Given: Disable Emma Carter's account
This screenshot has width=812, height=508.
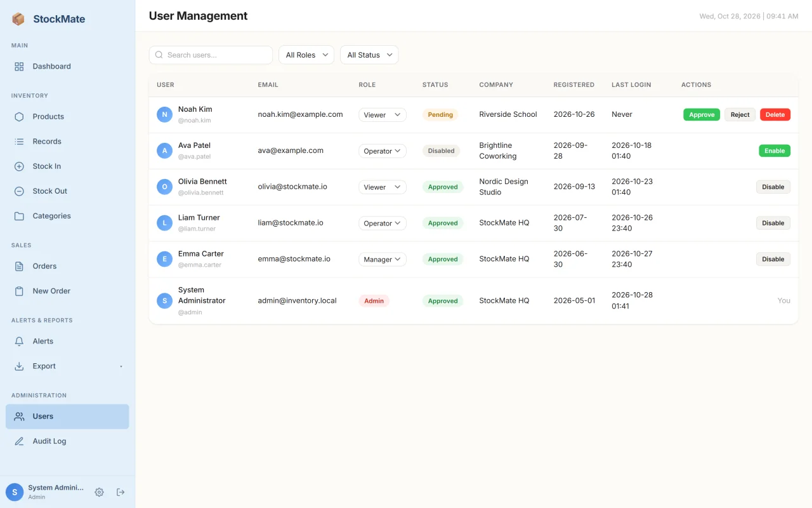Looking at the screenshot, I should click(773, 259).
